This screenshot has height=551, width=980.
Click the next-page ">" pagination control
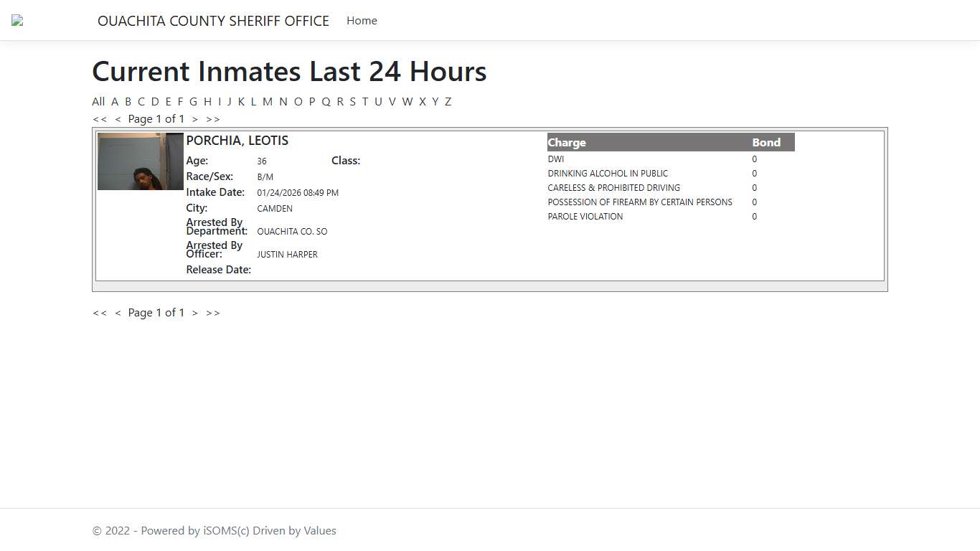tap(194, 119)
